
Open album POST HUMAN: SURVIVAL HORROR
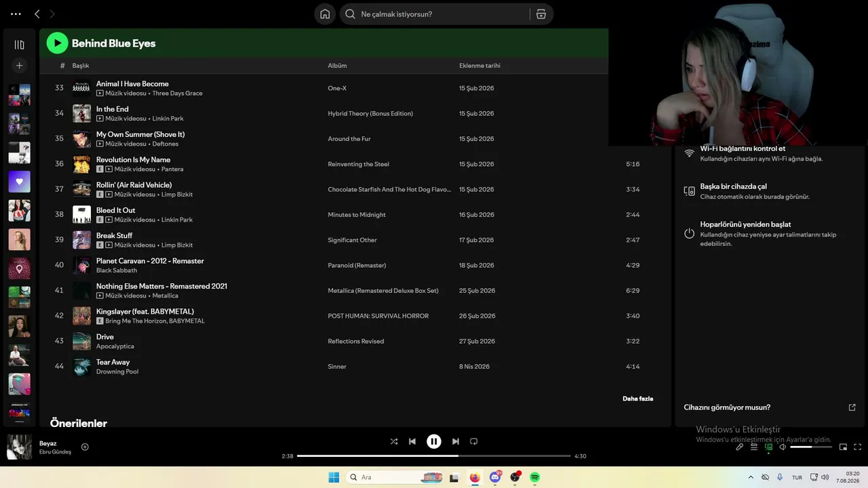coord(378,316)
